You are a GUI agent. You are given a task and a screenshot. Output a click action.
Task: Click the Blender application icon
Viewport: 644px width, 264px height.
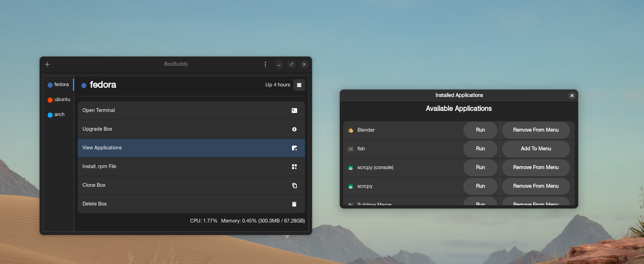coord(351,130)
